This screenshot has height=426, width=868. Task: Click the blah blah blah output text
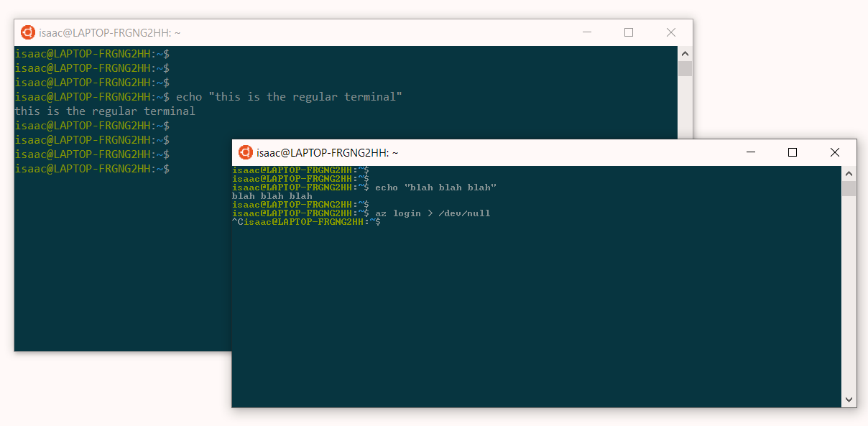pos(272,195)
